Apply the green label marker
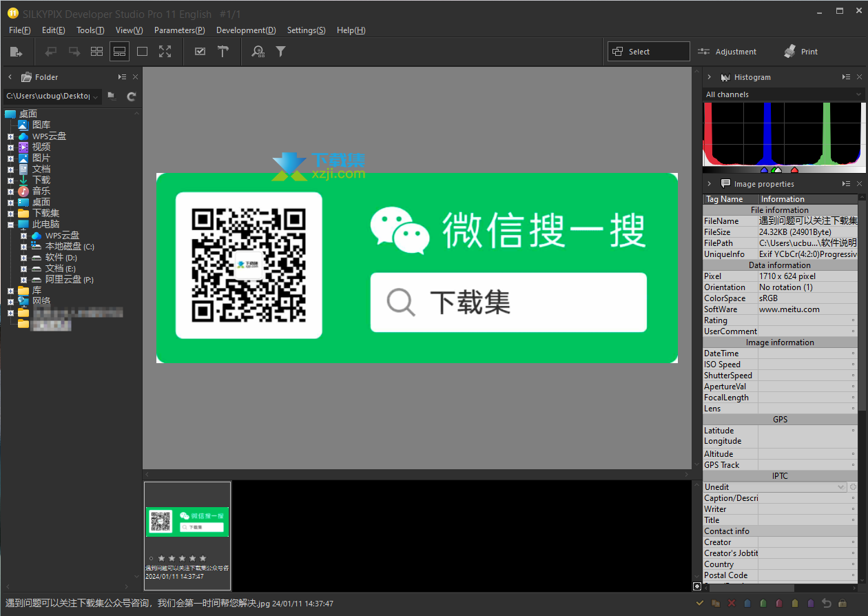Image resolution: width=868 pixels, height=616 pixels. tap(763, 604)
